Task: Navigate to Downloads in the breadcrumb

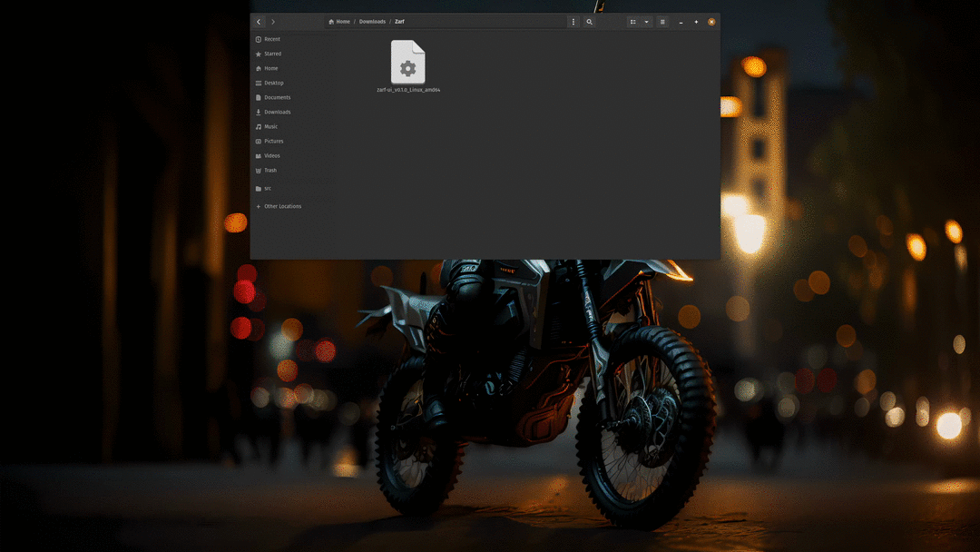Action: click(373, 22)
